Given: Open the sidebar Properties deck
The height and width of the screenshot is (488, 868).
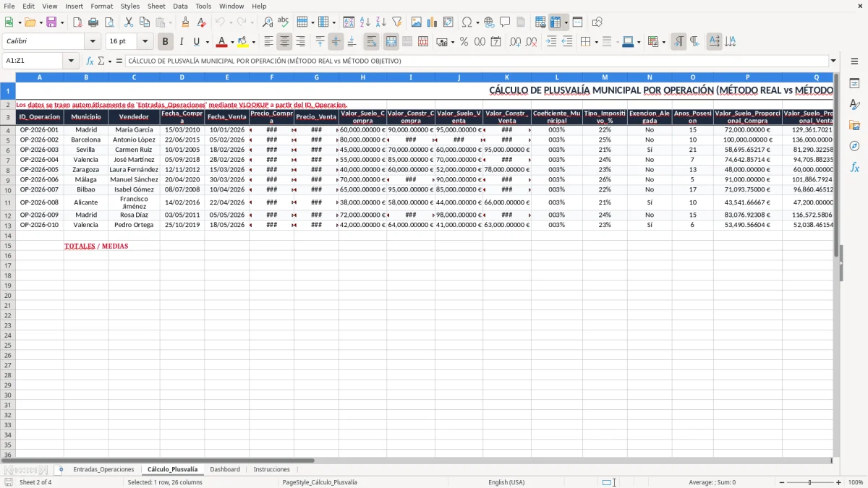Looking at the screenshot, I should (854, 84).
